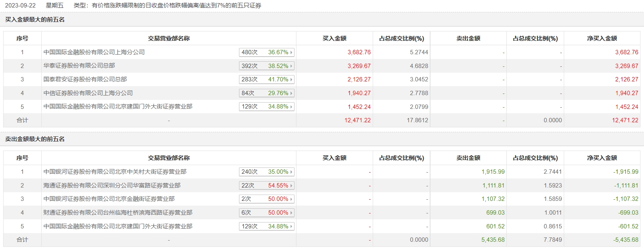Expand the 240次 35.00% stats box

coord(267,172)
